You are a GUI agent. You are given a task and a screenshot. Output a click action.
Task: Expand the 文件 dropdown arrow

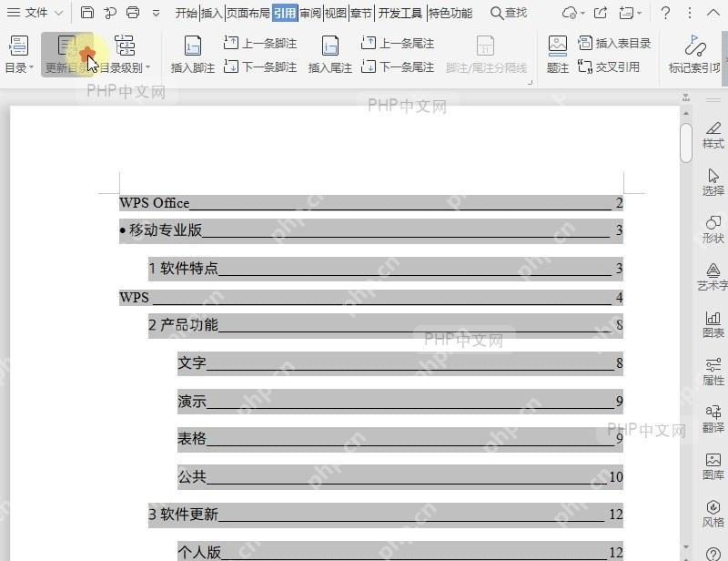coord(59,13)
